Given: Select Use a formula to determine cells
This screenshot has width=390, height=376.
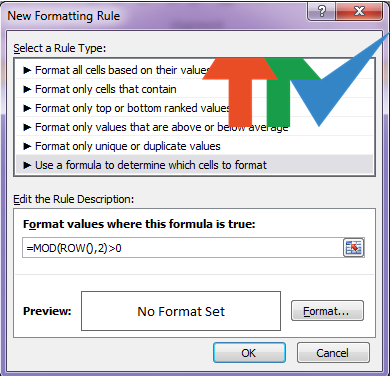Looking at the screenshot, I should 194,165.
